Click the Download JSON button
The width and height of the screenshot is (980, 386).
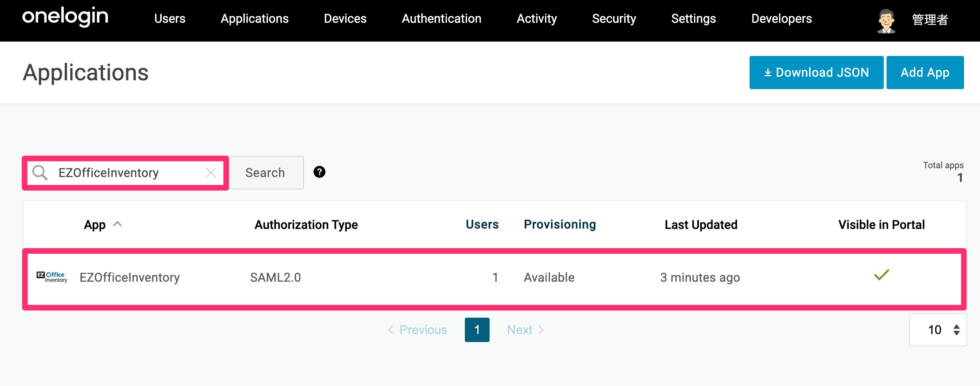pos(816,72)
